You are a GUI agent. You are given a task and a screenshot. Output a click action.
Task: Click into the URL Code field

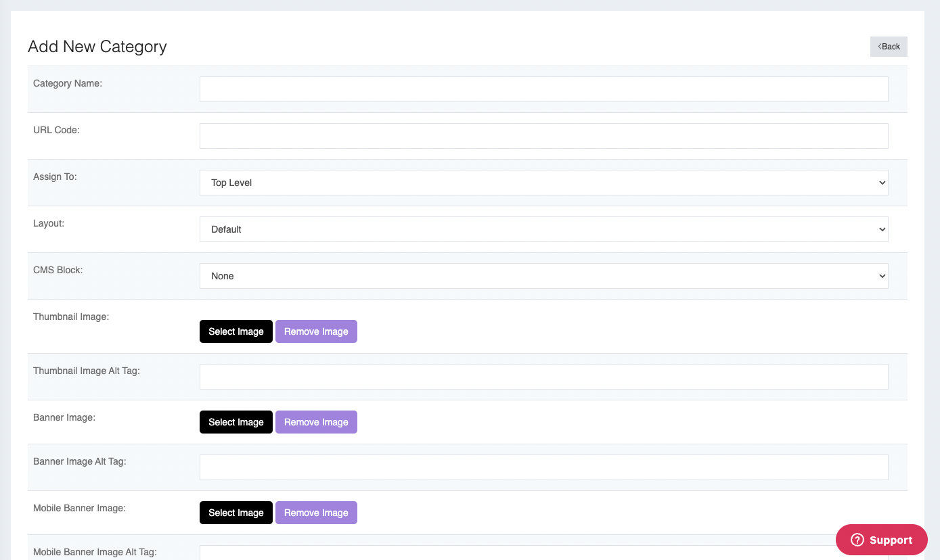(x=543, y=136)
